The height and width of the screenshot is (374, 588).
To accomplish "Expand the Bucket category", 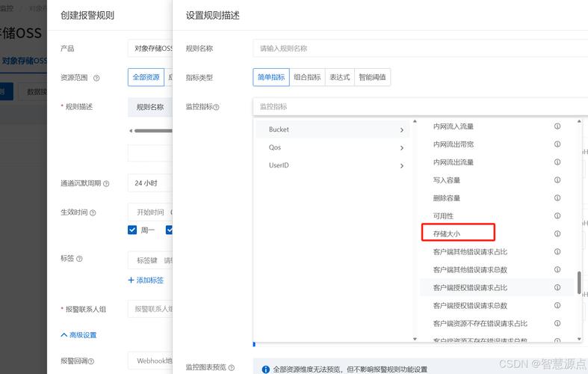I will [332, 129].
